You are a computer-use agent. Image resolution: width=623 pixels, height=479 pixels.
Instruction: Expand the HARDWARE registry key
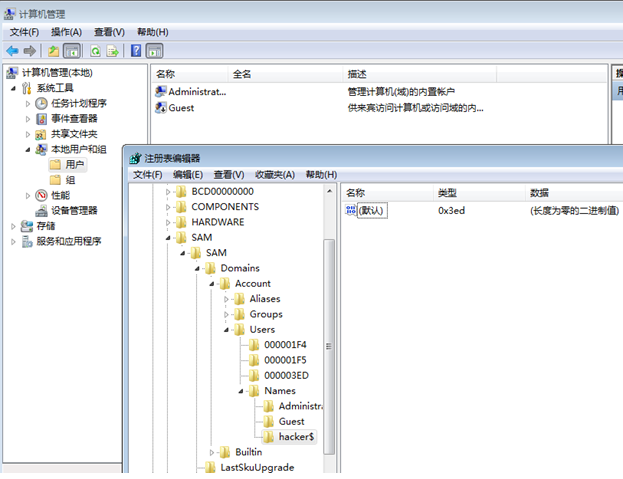pos(168,222)
